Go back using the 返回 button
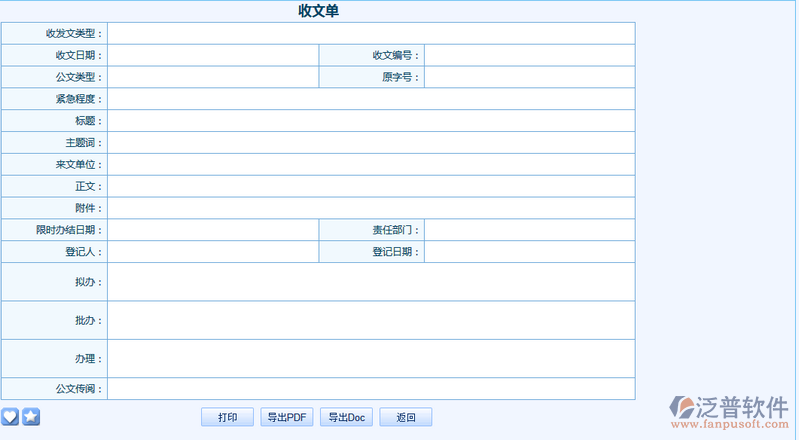 click(405, 417)
